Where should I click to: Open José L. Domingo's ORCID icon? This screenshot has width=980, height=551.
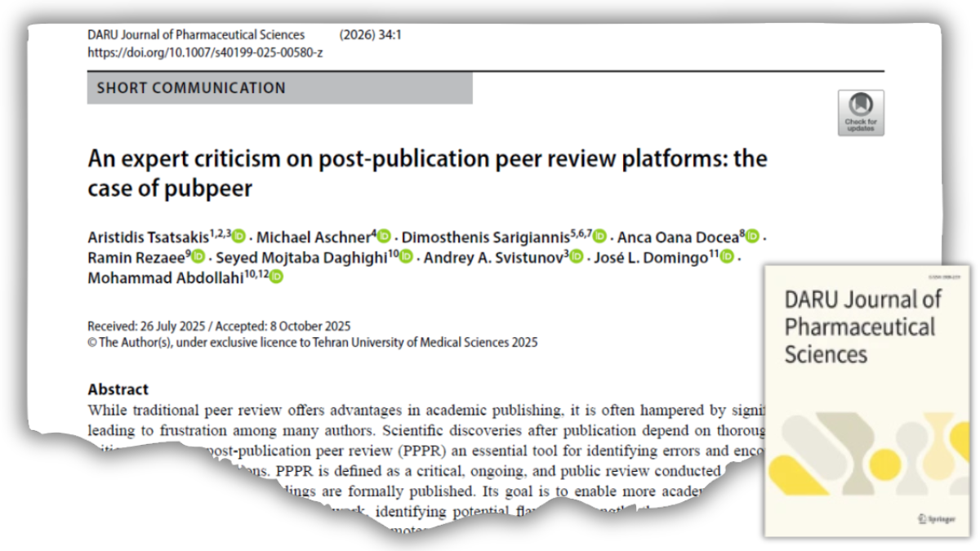(726, 258)
